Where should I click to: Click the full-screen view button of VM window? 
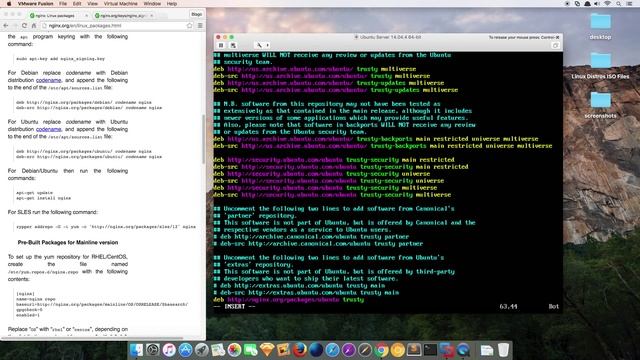tap(555, 46)
